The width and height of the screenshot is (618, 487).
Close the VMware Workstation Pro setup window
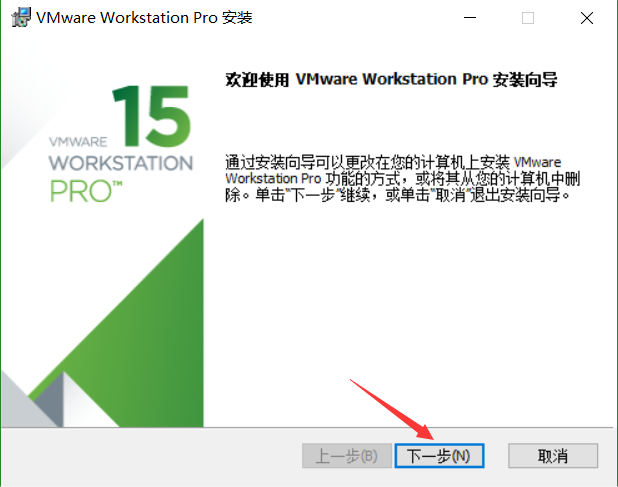pos(586,18)
